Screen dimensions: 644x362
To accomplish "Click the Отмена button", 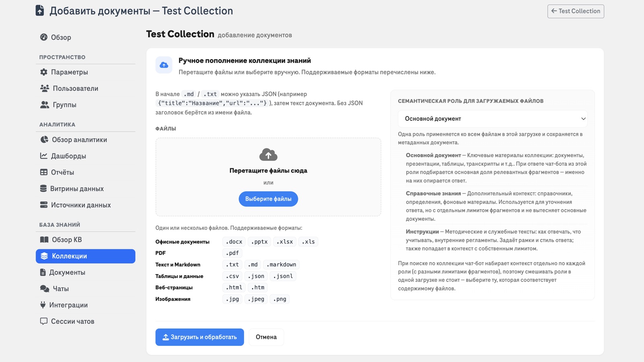I will coord(266,337).
